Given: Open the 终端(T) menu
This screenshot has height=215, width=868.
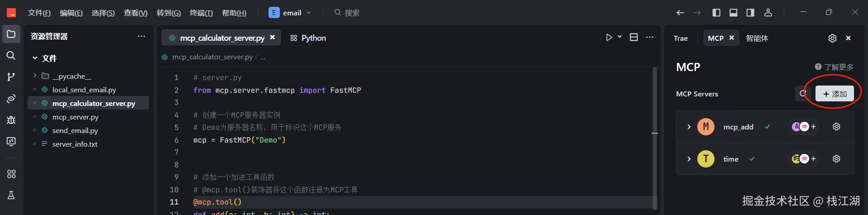Looking at the screenshot, I should click(201, 13).
